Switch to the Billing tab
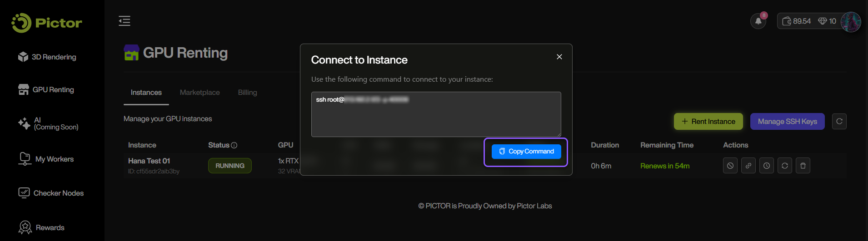The image size is (868, 241). (x=247, y=93)
